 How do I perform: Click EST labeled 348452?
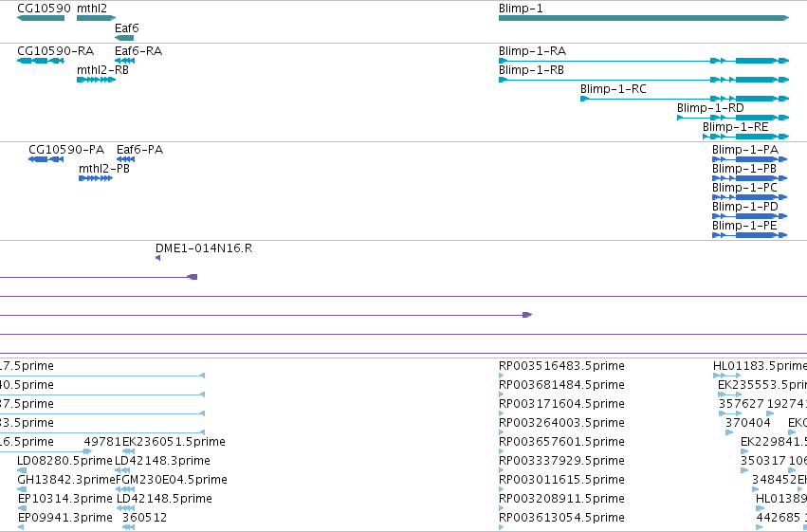point(774,480)
